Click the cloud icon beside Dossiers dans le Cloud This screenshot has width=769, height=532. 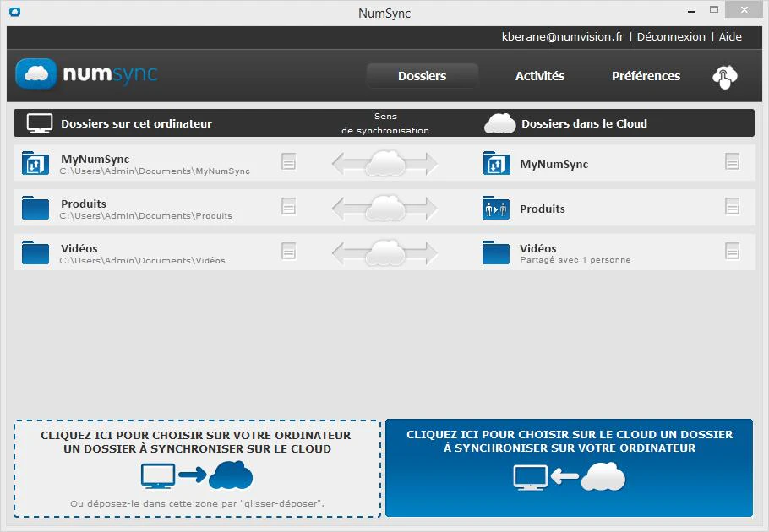[x=499, y=123]
